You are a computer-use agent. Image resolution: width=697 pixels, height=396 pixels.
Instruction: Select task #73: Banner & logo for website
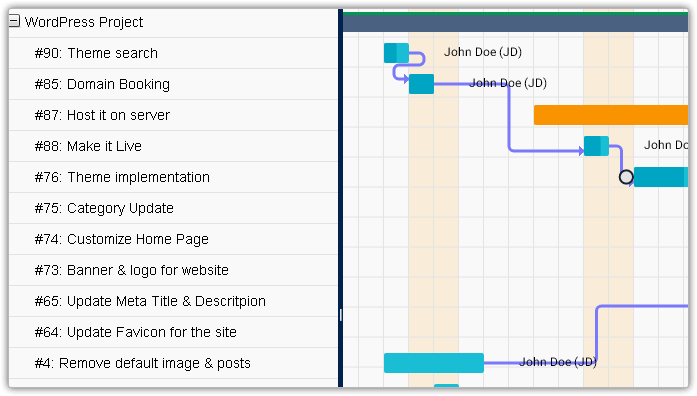pyautogui.click(x=173, y=270)
